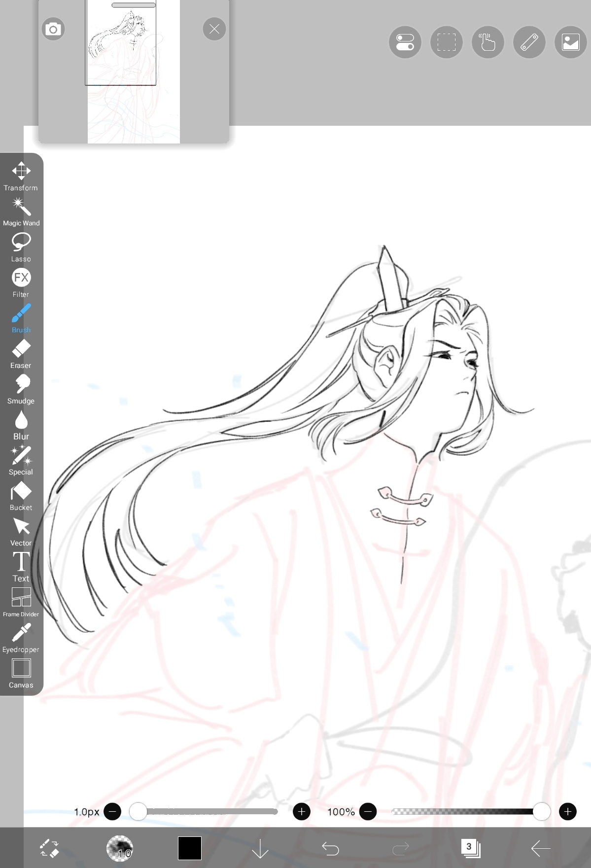Open the FX Filter tool
This screenshot has width=591, height=868.
[x=21, y=282]
